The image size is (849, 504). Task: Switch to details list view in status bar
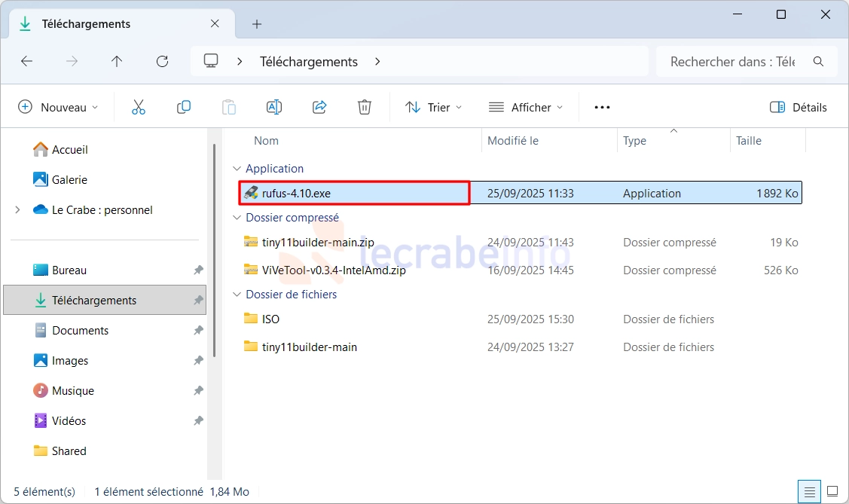810,492
